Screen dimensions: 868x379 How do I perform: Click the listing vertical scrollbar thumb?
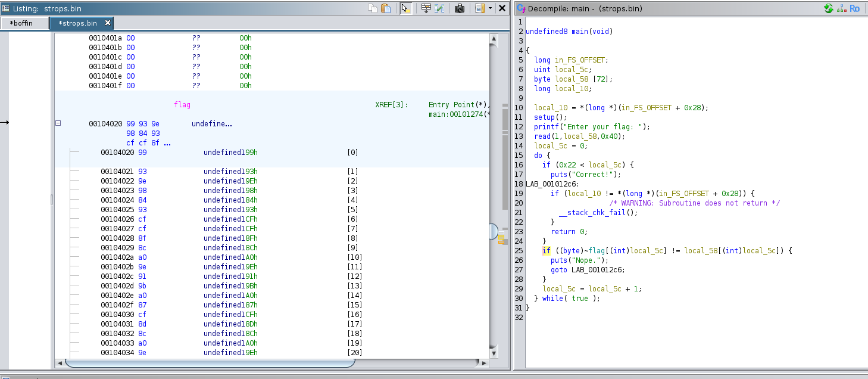492,231
